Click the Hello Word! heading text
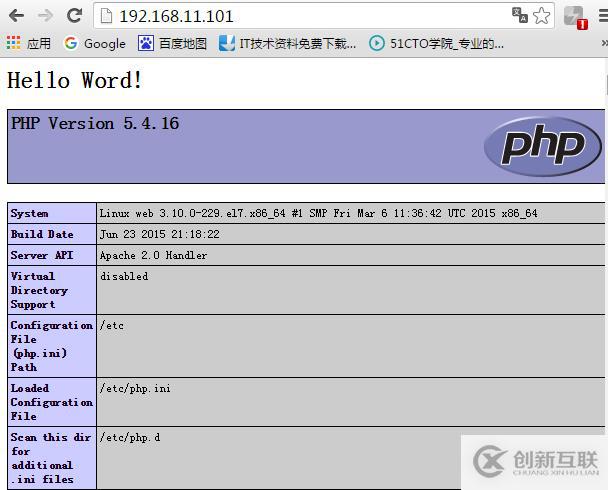Screen dimensions: 608x490 [75, 81]
